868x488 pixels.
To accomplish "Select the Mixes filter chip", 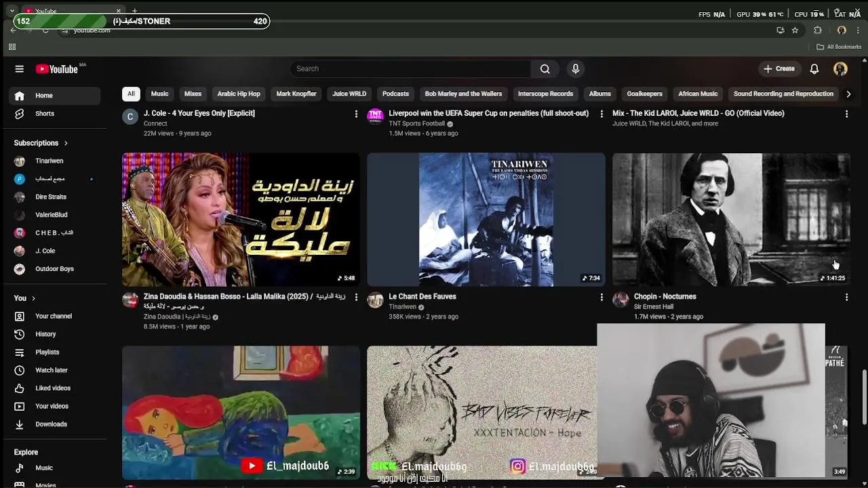I will click(193, 94).
